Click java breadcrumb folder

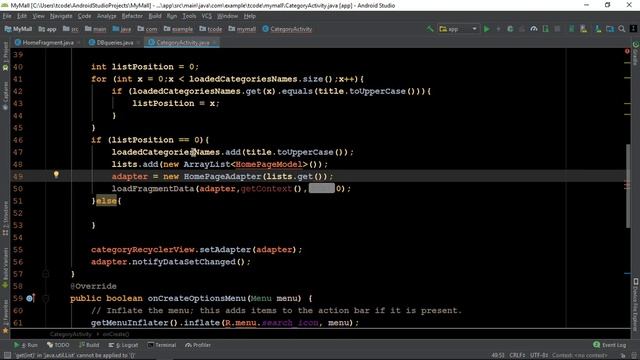(x=122, y=29)
